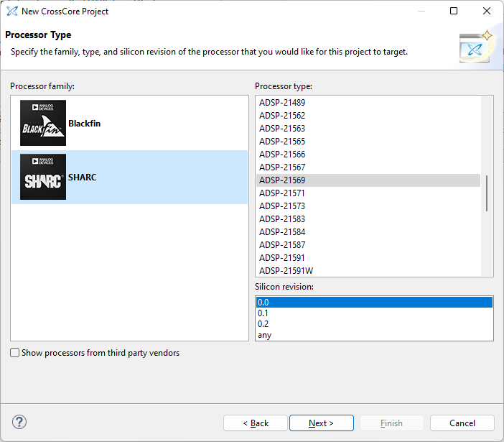Cancel the new project wizard
The height and width of the screenshot is (442, 504).
point(462,423)
